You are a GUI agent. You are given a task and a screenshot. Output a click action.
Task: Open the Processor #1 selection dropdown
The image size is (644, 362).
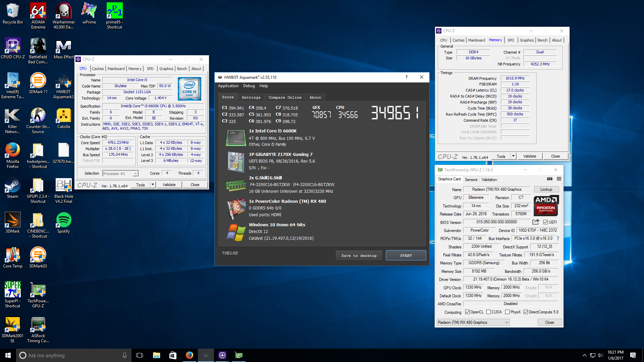point(120,173)
